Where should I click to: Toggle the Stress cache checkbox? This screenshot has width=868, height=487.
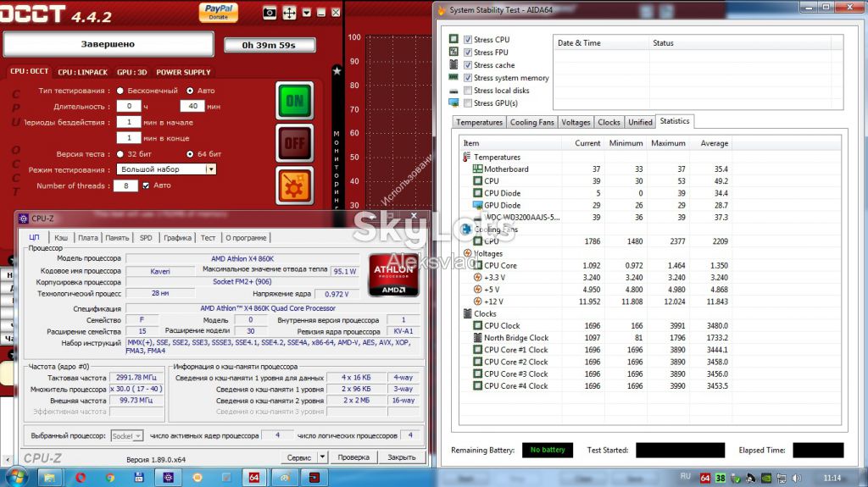468,64
